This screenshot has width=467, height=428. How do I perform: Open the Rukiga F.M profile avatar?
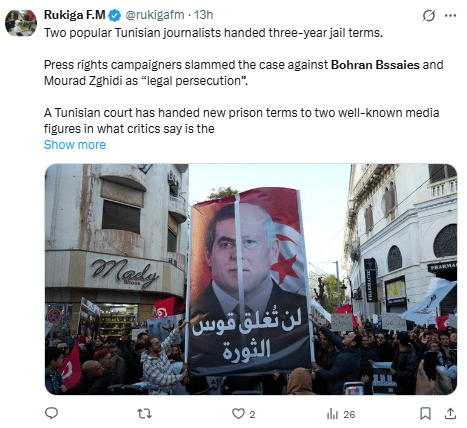pos(21,23)
